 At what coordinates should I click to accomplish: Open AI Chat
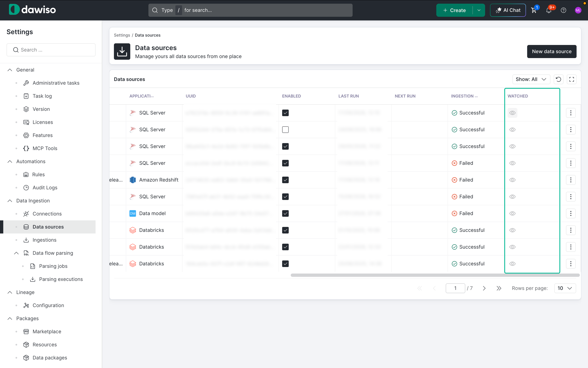pos(508,10)
